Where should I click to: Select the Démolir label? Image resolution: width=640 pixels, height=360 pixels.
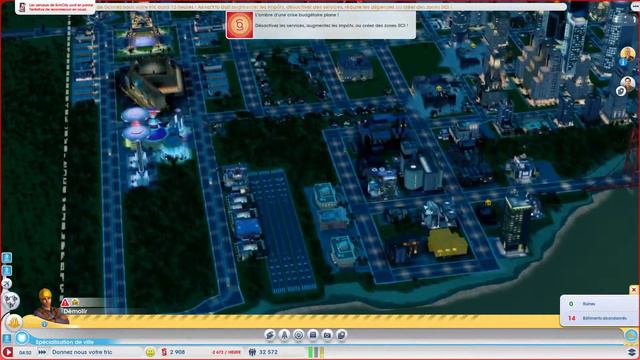point(75,311)
